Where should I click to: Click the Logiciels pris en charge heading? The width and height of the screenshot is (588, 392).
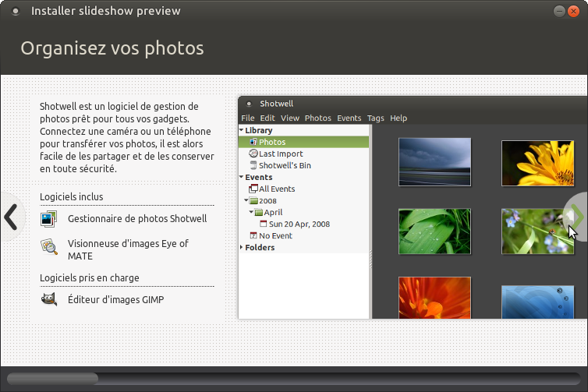pyautogui.click(x=89, y=277)
